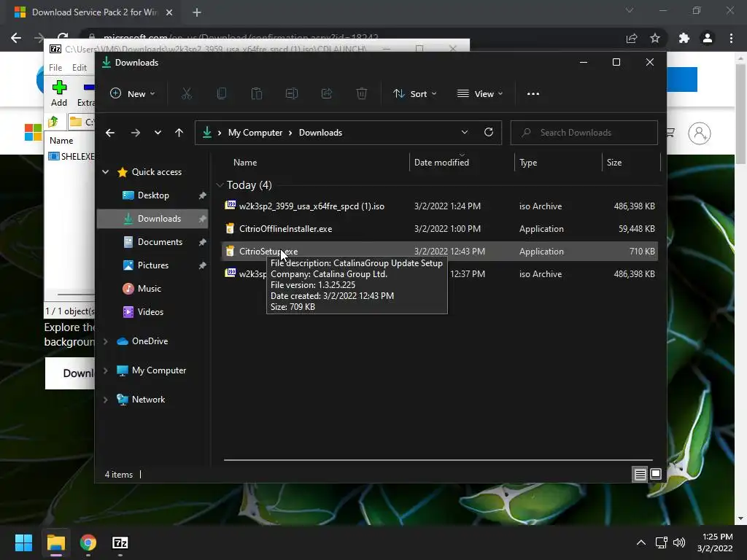Expand the OneDrive tree node
Viewport: 747px width, 560px height.
pos(105,341)
